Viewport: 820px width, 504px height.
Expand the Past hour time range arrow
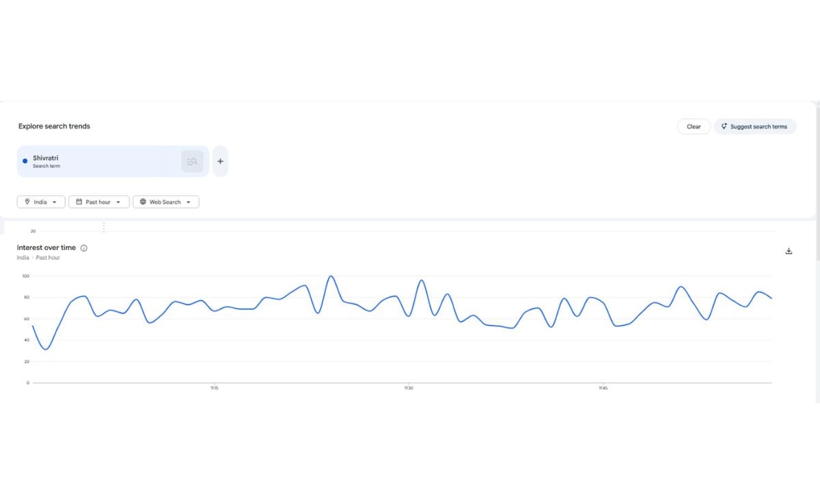[x=119, y=202]
